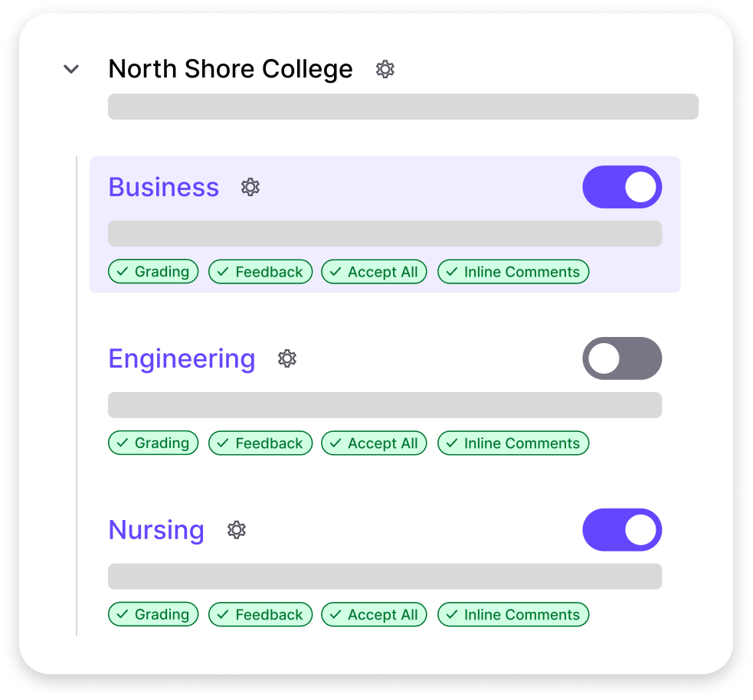Open the Engineering department link
Image resolution: width=753 pixels, height=700 pixels.
point(182,358)
